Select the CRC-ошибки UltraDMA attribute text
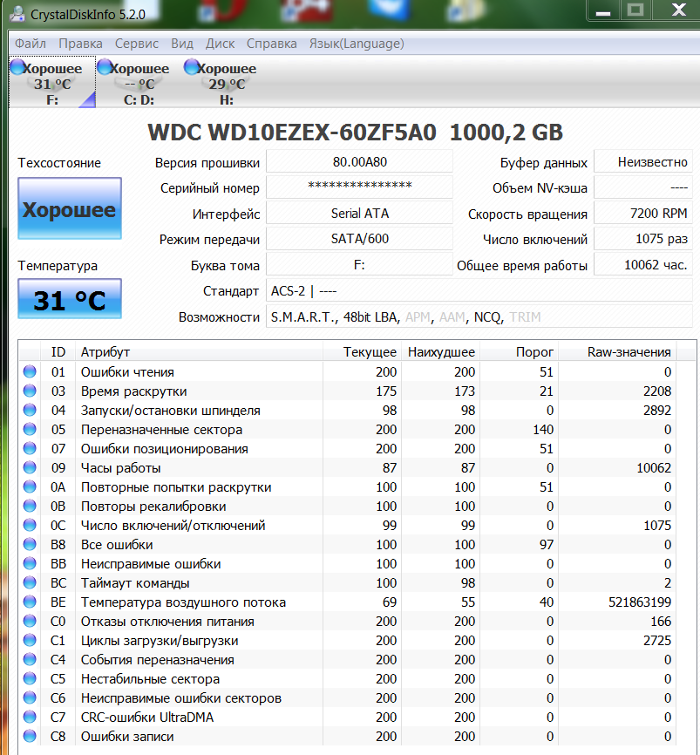Viewport: 700px width, 755px height. pyautogui.click(x=147, y=718)
